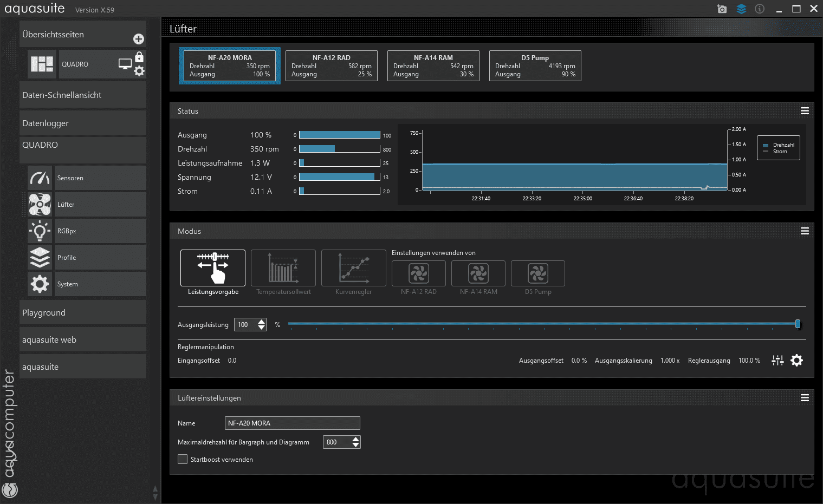Screen dimensions: 823x504
Task: Open the System gear icon in sidebar
Action: click(x=40, y=284)
